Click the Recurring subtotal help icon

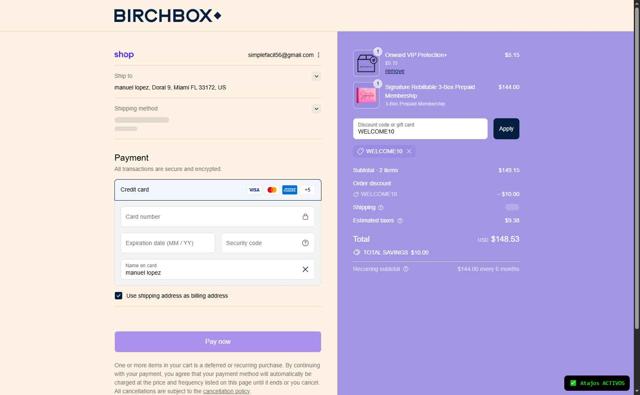click(x=406, y=269)
